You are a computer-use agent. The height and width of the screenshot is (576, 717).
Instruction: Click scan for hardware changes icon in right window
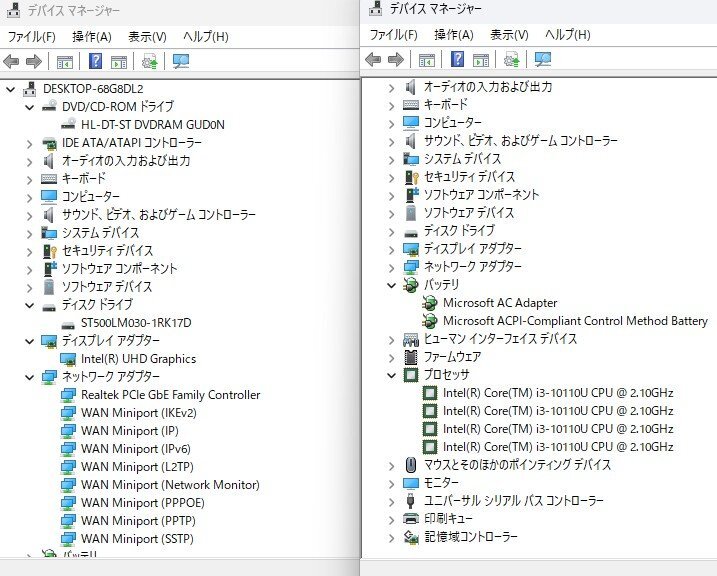click(543, 59)
